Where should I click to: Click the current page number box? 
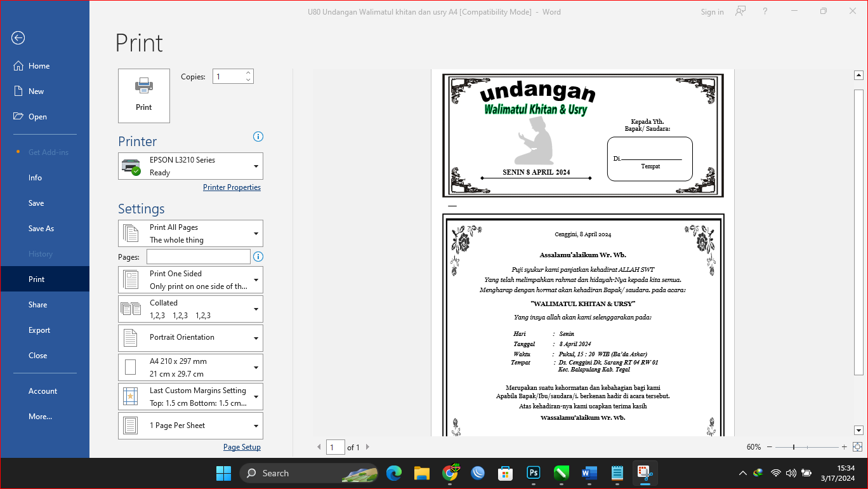point(336,447)
